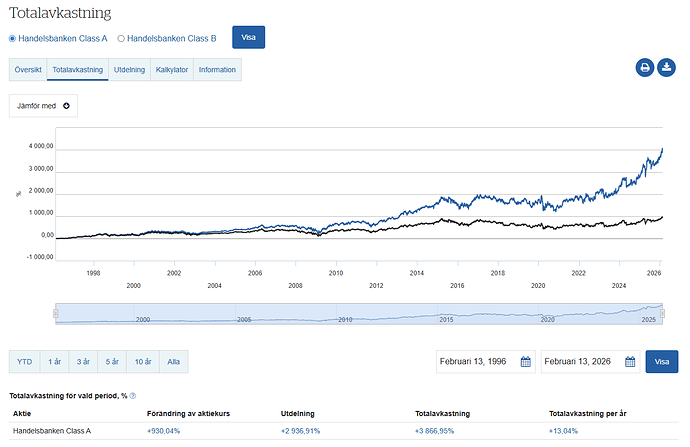Click the Förändring av aktiekurs column header

188,414
